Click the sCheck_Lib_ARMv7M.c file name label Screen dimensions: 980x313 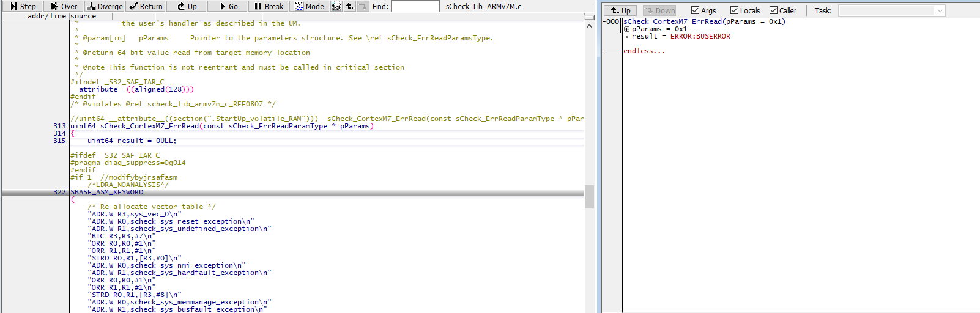pos(483,6)
